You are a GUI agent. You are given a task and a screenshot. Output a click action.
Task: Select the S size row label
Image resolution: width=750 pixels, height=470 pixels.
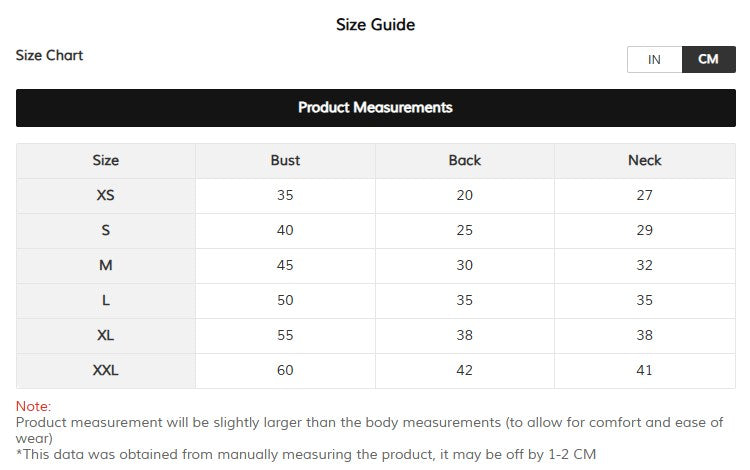point(106,230)
